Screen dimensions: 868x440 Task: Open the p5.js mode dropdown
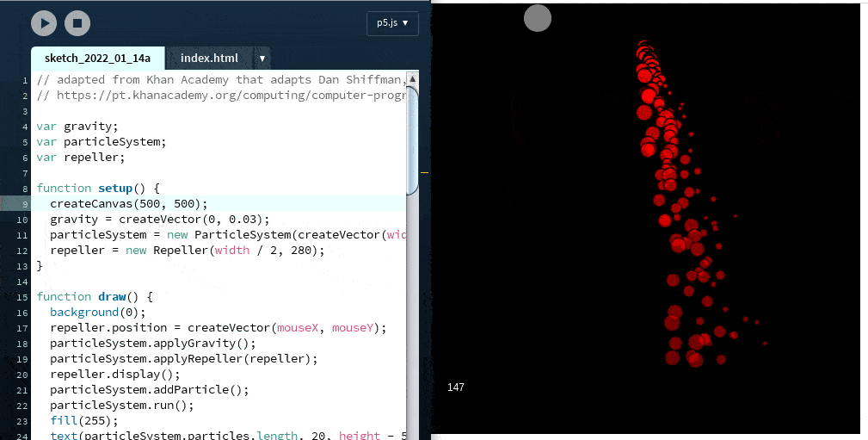coord(392,23)
